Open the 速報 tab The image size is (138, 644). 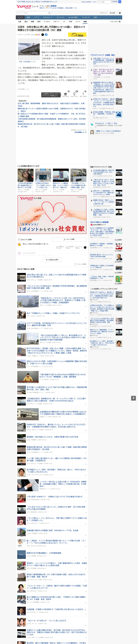(28, 17)
